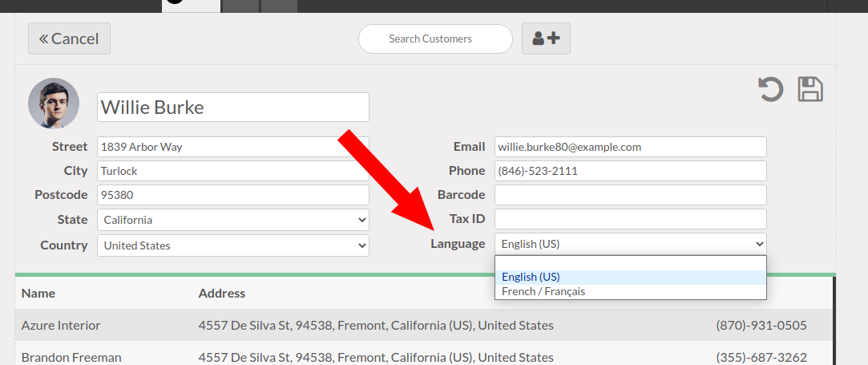Click into the empty Barcode field

(631, 195)
